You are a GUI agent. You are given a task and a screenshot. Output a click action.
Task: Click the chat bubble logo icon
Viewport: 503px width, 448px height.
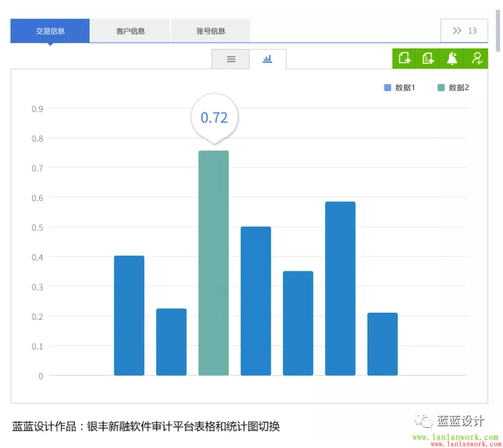(422, 420)
